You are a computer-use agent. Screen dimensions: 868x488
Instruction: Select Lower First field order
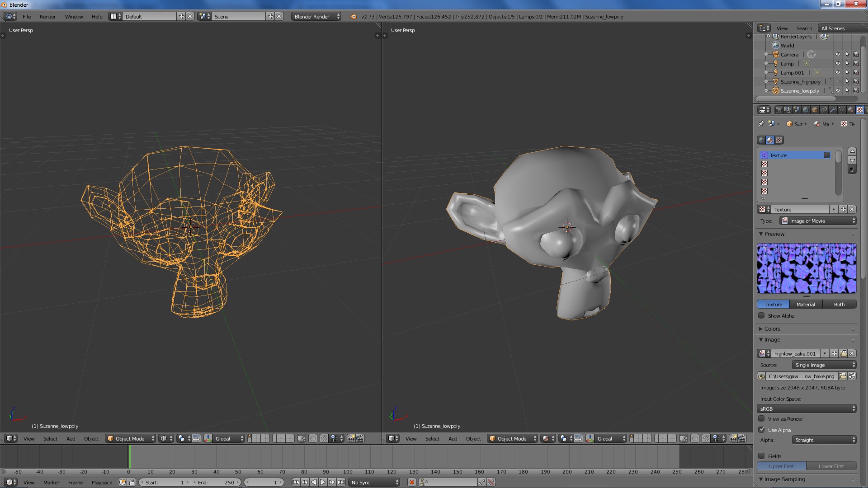point(831,466)
